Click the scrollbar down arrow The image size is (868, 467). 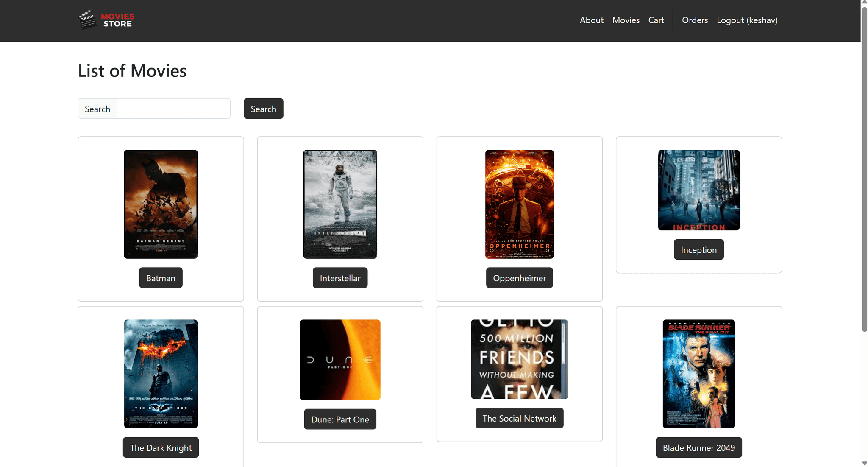[864, 463]
